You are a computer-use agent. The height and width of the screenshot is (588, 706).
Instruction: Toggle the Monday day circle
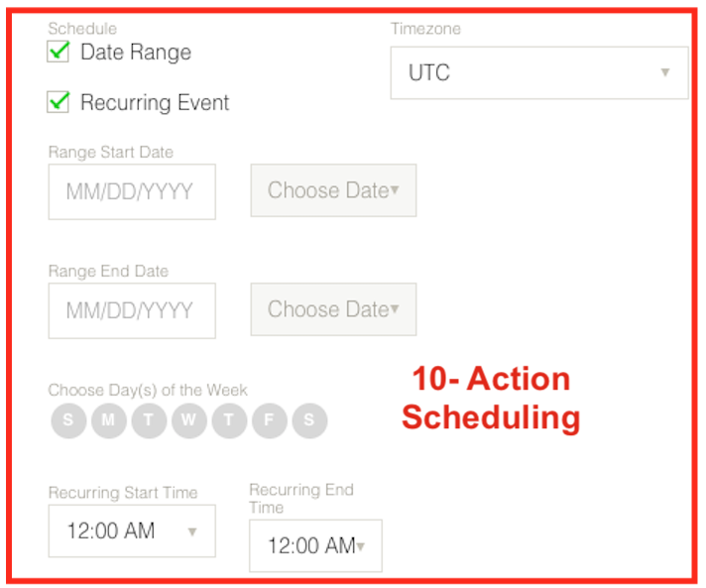[108, 420]
